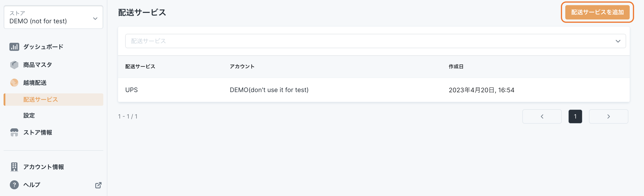Select the ダッシュボード menu label
Screen dimensions: 644x196
tap(43, 47)
